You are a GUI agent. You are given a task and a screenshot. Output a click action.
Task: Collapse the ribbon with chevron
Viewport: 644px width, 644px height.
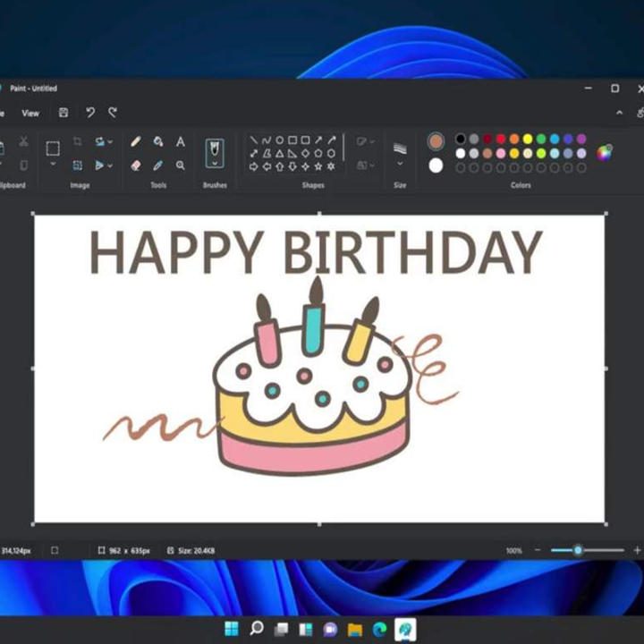click(x=619, y=113)
